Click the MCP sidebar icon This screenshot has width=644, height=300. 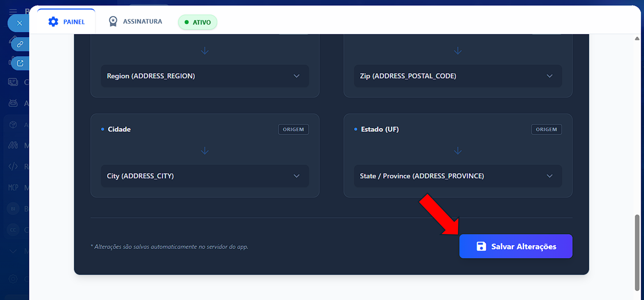pos(13,187)
